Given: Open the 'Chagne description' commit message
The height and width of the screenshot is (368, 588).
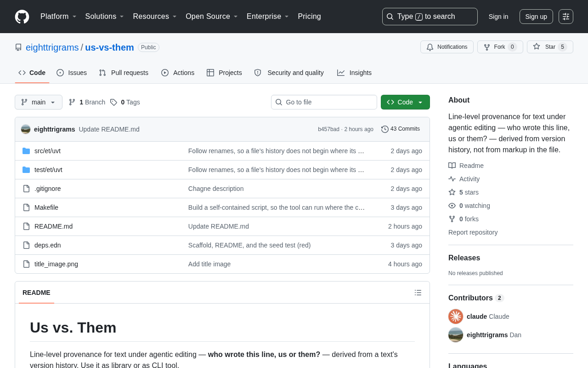Looking at the screenshot, I should (x=216, y=189).
